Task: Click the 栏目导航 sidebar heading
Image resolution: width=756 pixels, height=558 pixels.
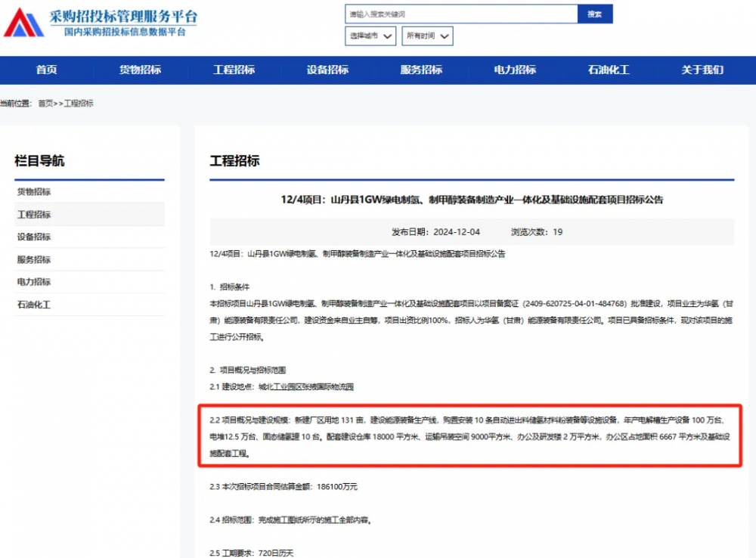Action: point(39,160)
